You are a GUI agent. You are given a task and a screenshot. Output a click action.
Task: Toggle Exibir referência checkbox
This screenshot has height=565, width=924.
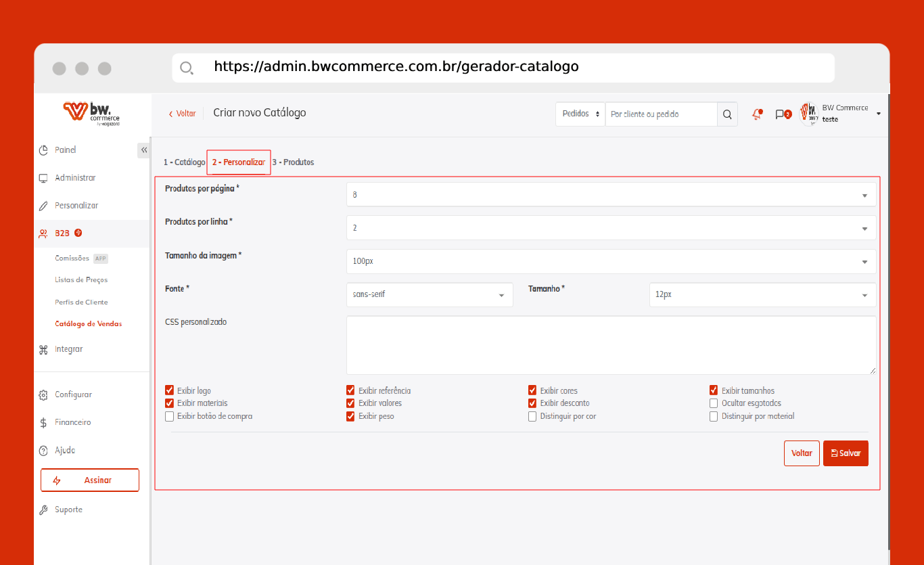click(x=350, y=390)
